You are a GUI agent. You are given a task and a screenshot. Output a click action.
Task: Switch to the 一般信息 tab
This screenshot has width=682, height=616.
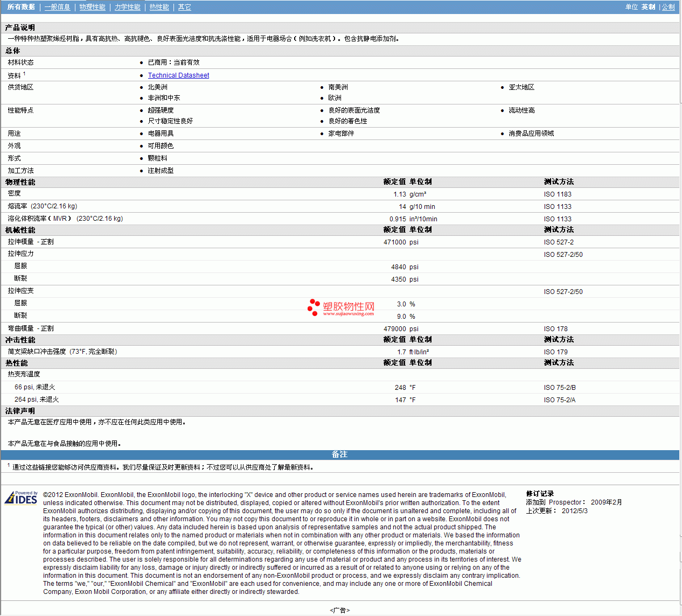57,7
